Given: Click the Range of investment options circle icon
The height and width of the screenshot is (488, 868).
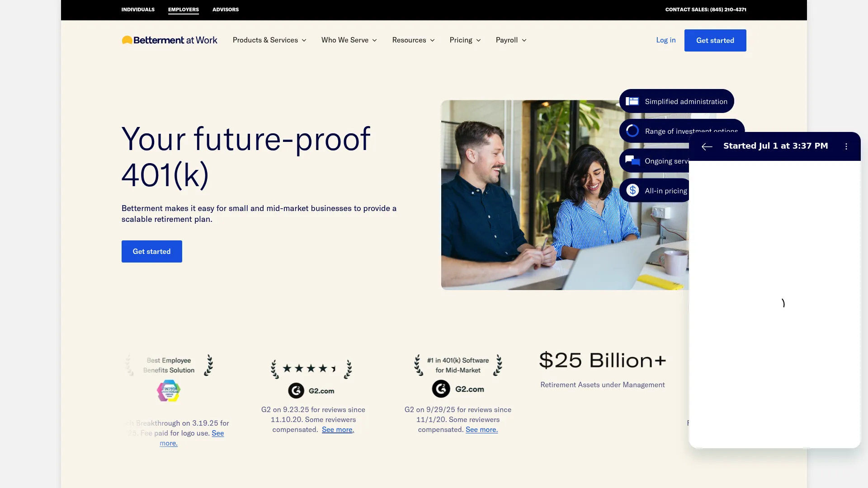Looking at the screenshot, I should pos(632,131).
